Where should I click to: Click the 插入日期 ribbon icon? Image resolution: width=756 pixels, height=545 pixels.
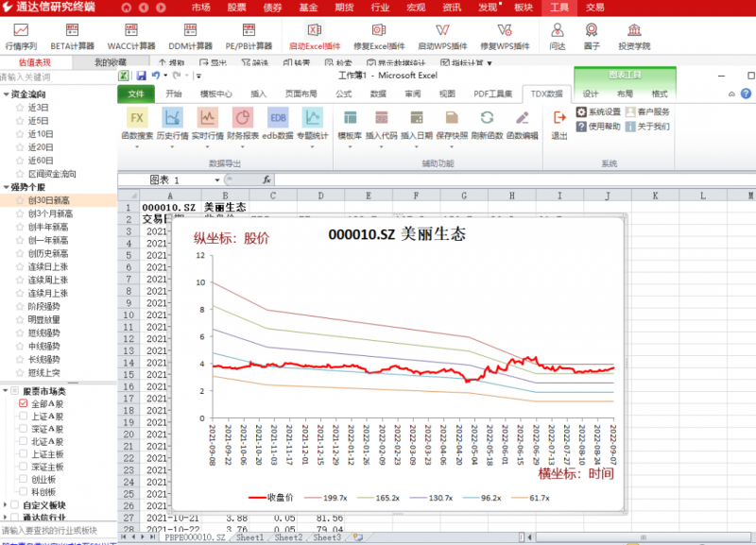click(417, 117)
